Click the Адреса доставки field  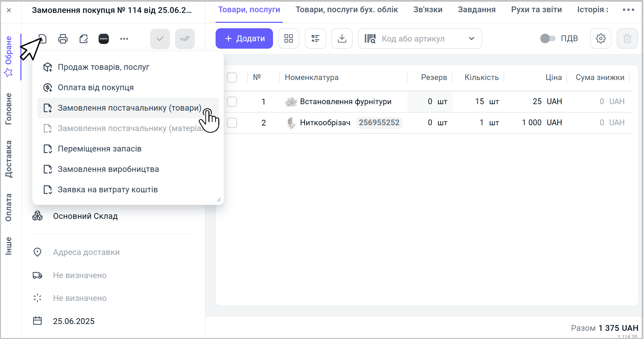[x=86, y=252]
